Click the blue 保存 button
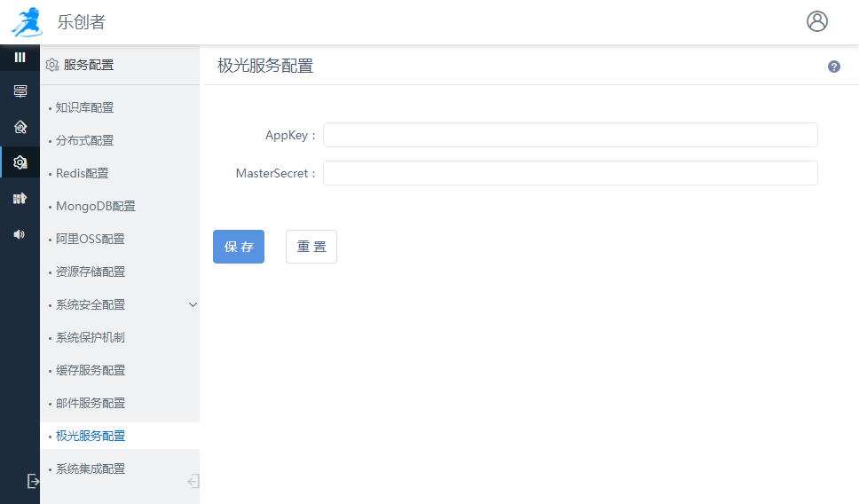Viewport: 859px width, 504px height. tap(239, 247)
